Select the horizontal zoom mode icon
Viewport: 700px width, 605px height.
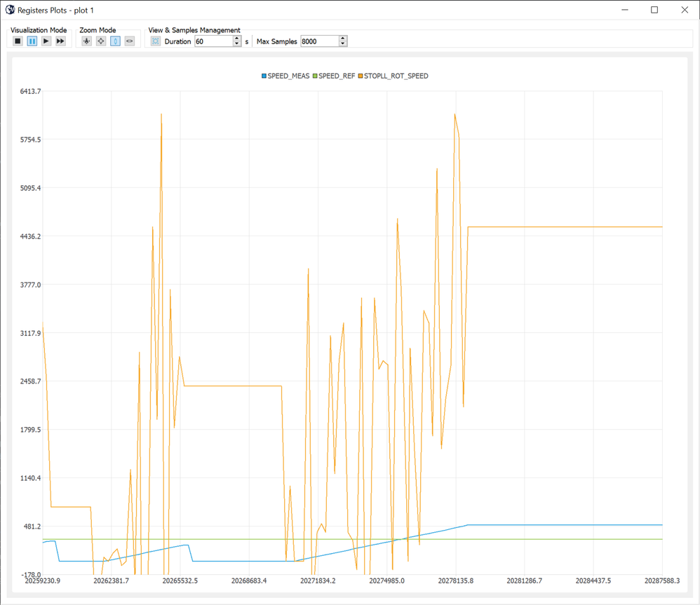pos(130,41)
